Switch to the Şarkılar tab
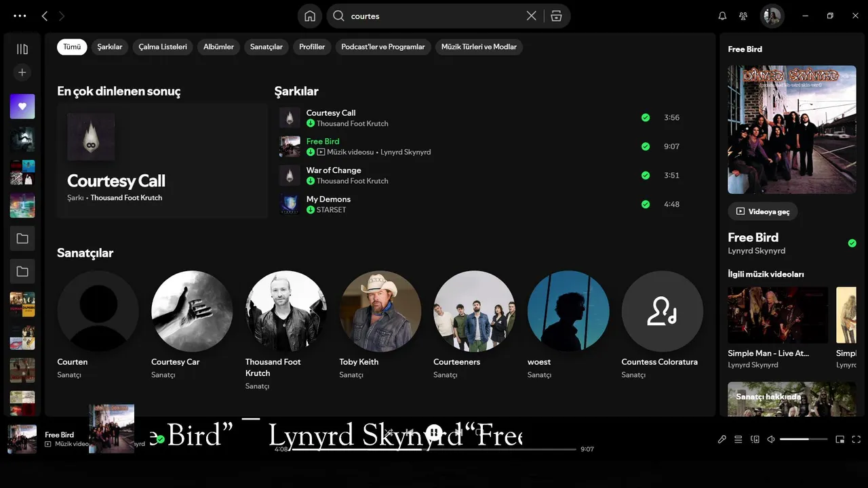Viewport: 868px width, 488px height. pos(110,47)
